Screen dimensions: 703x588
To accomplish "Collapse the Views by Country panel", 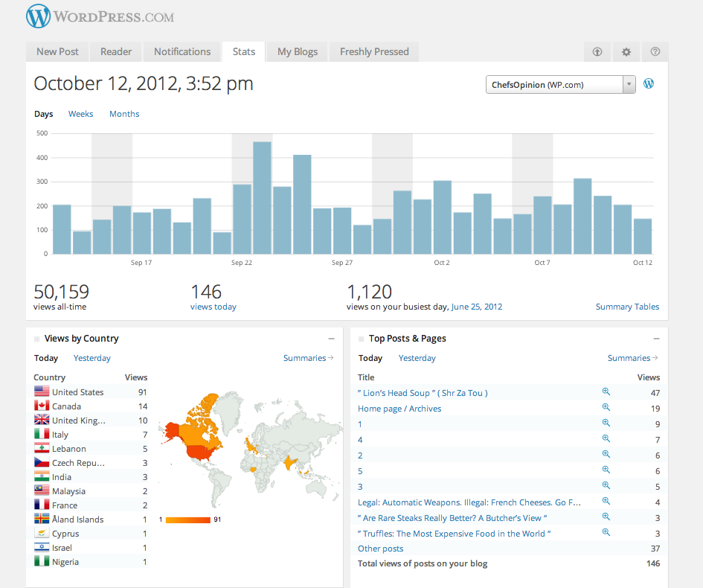I will [330, 339].
